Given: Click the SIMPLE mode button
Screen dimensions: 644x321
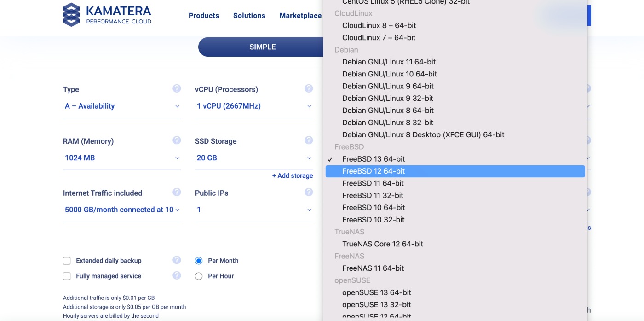Looking at the screenshot, I should coord(262,47).
